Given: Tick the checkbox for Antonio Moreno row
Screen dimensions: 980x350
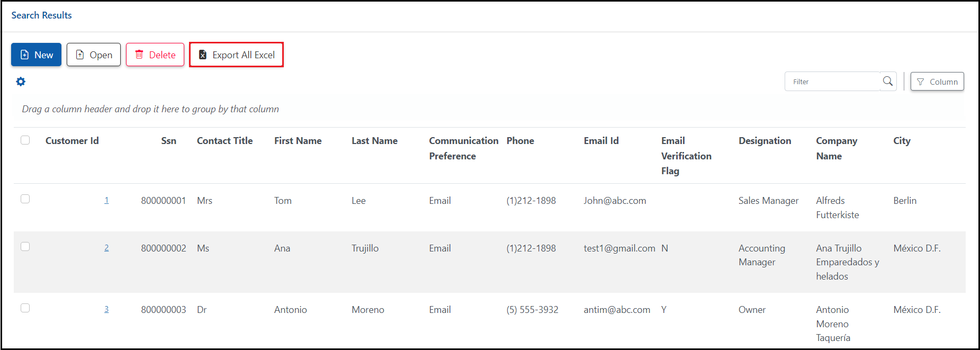Looking at the screenshot, I should coord(25,308).
